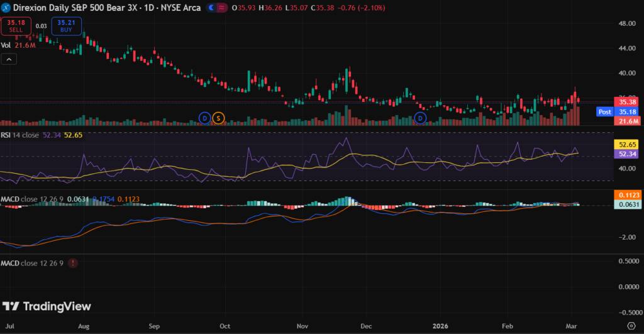Viewport: 644px width, 334px height.
Task: Select the RSI 14 close indicator legend
Action: [20, 135]
